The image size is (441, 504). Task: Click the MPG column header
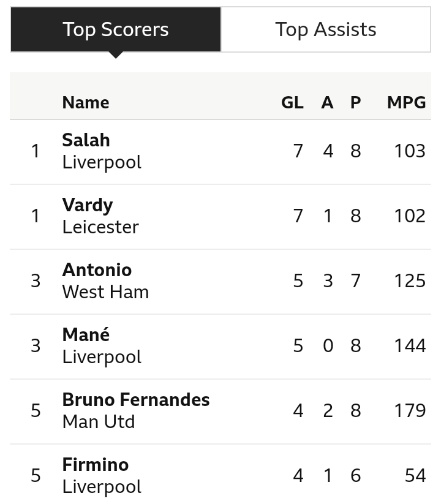[406, 103]
